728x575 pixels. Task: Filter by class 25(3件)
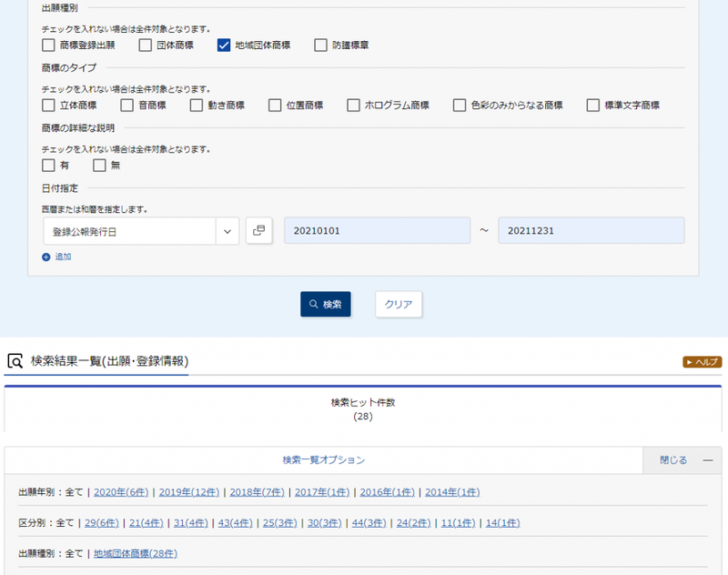[x=280, y=522]
